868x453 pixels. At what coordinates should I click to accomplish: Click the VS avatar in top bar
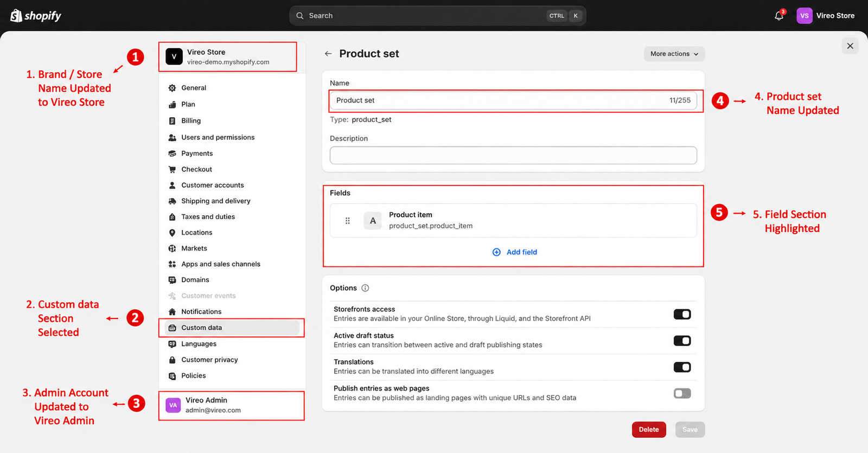point(805,16)
